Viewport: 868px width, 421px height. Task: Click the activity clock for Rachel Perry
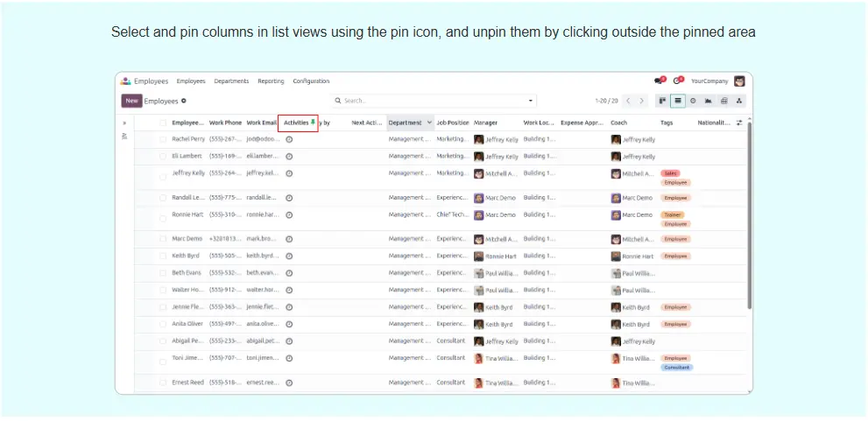coord(289,139)
